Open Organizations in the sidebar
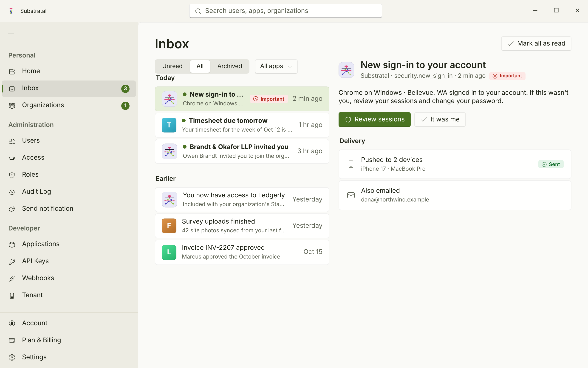This screenshot has height=368, width=588. [x=69, y=105]
